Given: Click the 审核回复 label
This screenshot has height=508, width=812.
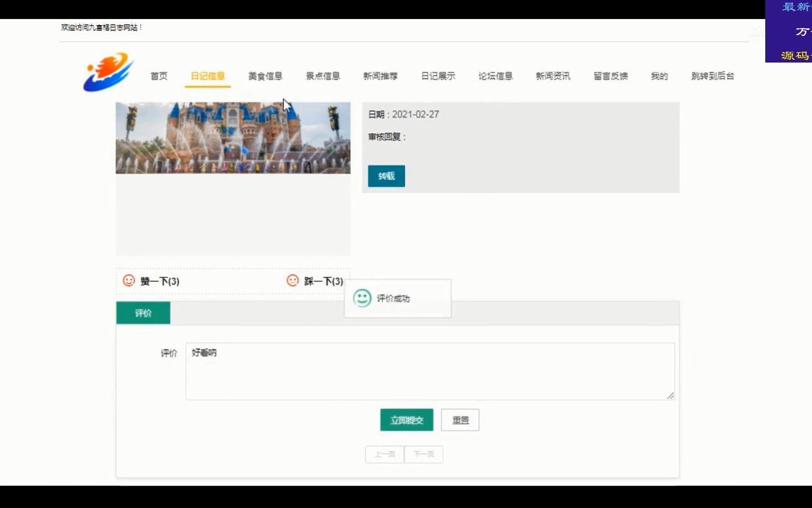Looking at the screenshot, I should click(x=387, y=137).
